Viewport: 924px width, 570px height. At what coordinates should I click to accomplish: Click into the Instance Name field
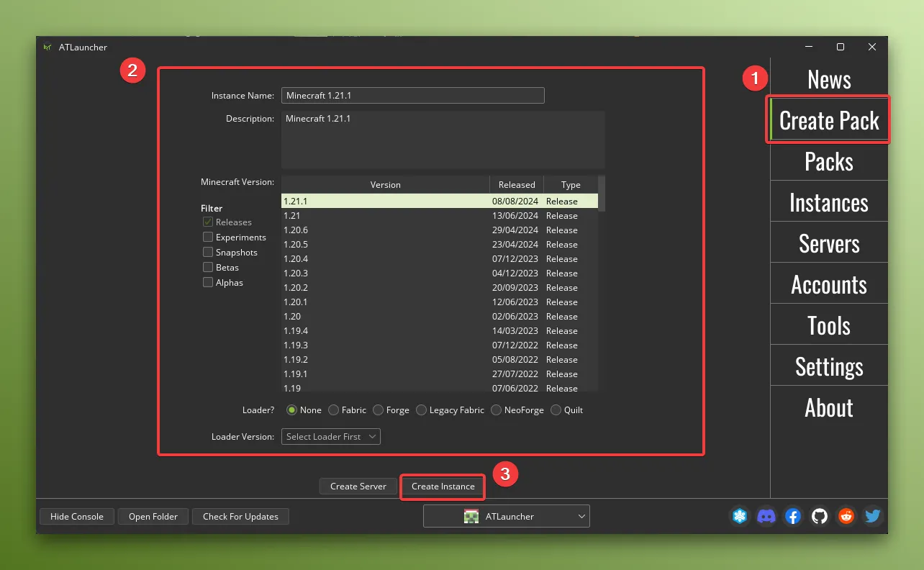412,96
